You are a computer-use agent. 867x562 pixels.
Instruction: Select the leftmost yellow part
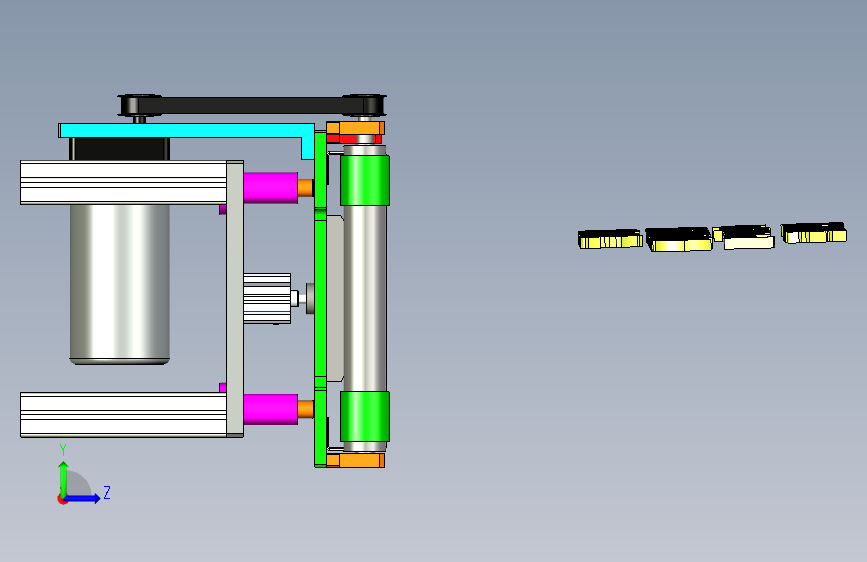[x=610, y=239]
